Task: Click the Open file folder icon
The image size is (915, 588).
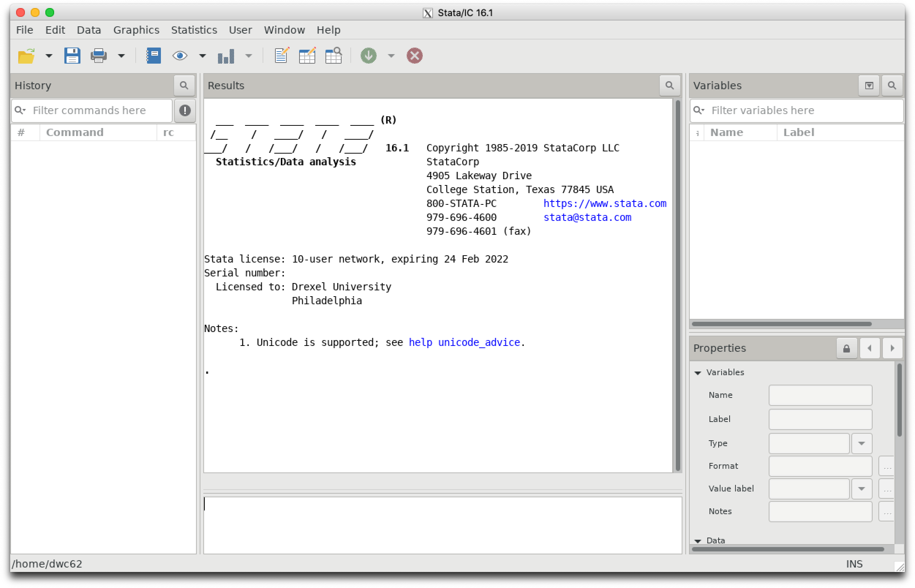Action: (26, 56)
